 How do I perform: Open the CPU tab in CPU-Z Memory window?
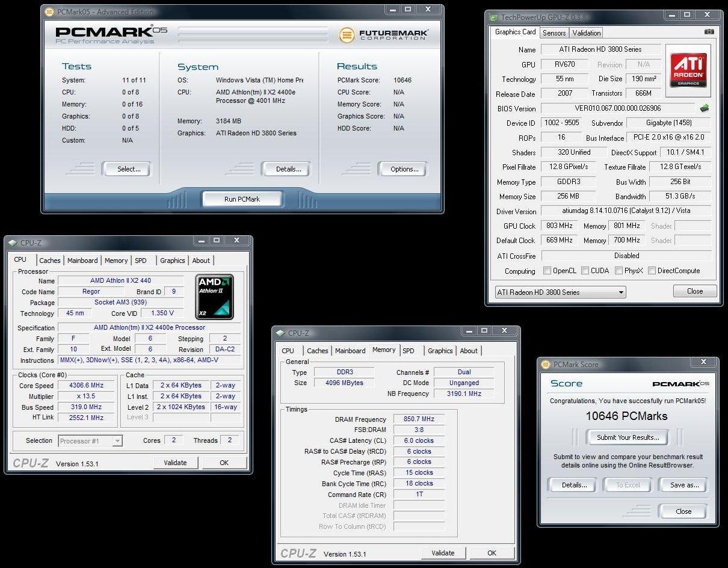(x=288, y=351)
